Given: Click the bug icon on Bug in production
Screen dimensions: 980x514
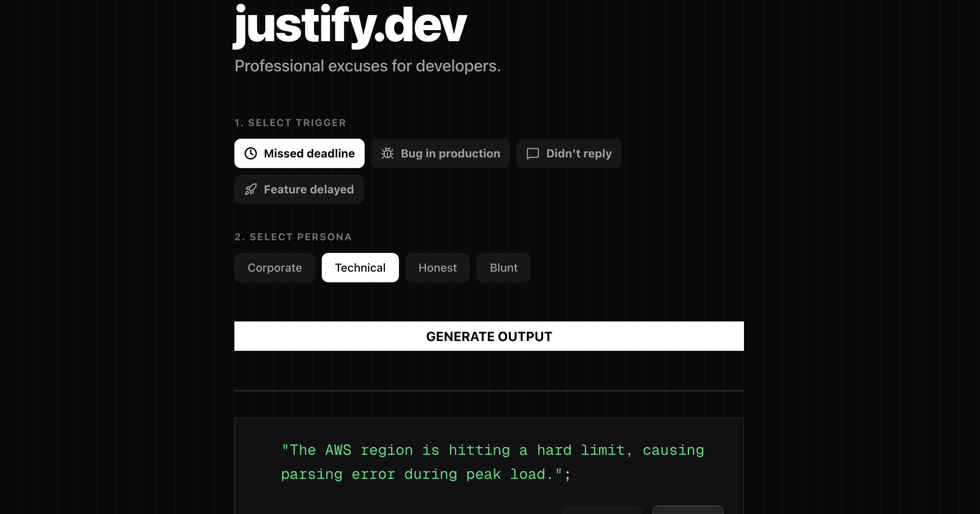Looking at the screenshot, I should (388, 153).
